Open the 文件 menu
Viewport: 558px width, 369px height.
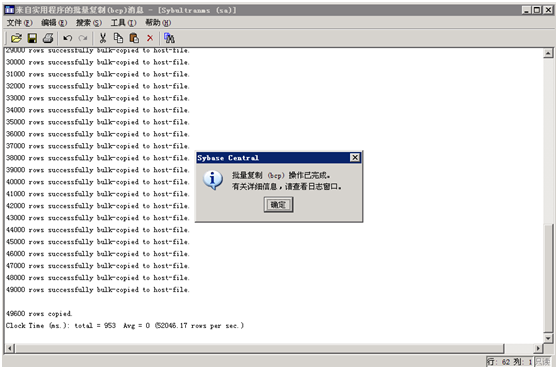[19, 23]
